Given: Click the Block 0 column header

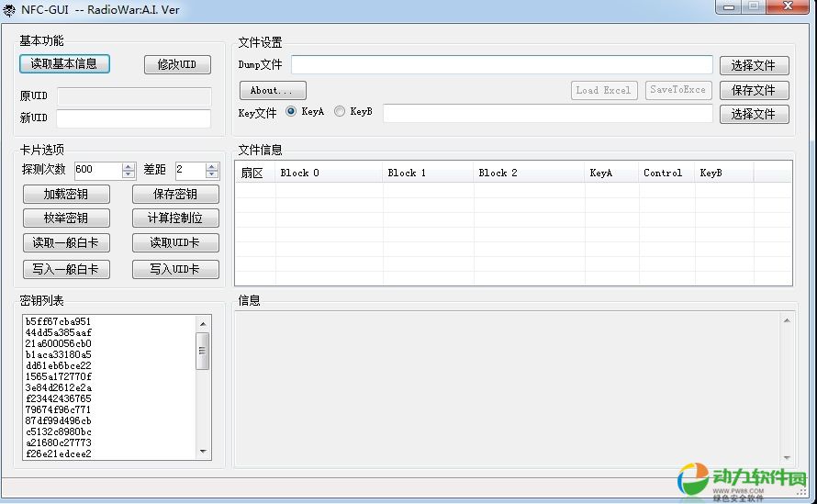Looking at the screenshot, I should pyautogui.click(x=329, y=173).
